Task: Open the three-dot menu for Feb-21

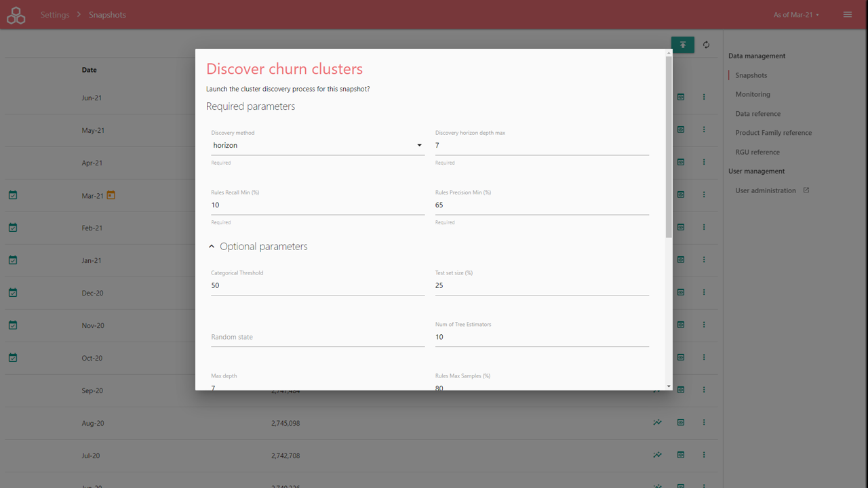Action: click(x=704, y=227)
